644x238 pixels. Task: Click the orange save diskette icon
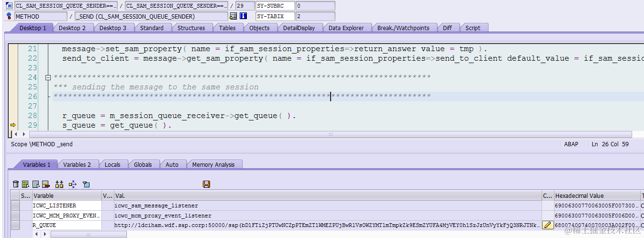click(x=207, y=184)
